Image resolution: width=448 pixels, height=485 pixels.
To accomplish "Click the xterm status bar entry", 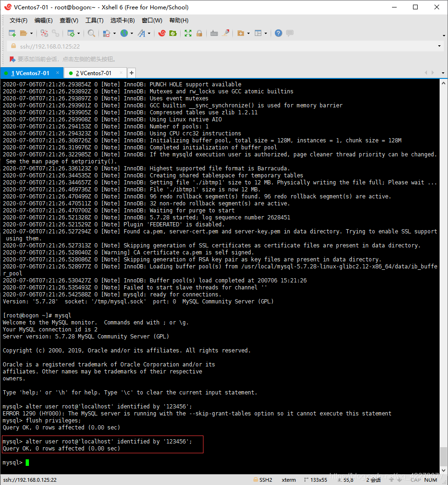I will point(289,480).
